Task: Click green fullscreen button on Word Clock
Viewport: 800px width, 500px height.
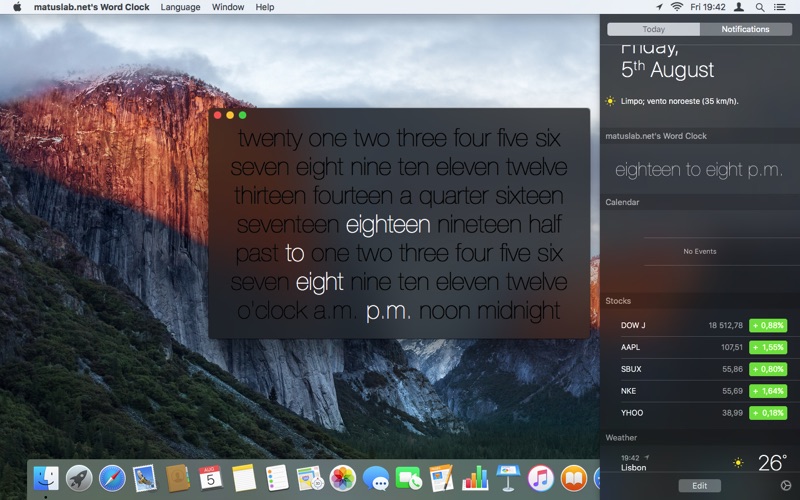Action: 242,115
